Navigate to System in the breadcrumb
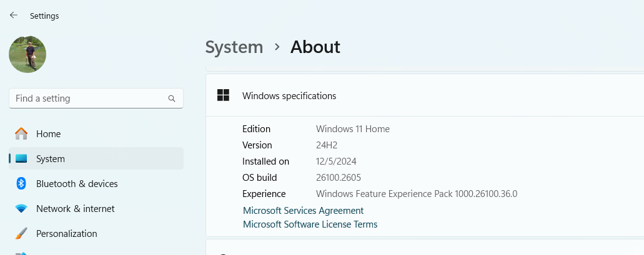The height and width of the screenshot is (255, 644). point(234,47)
